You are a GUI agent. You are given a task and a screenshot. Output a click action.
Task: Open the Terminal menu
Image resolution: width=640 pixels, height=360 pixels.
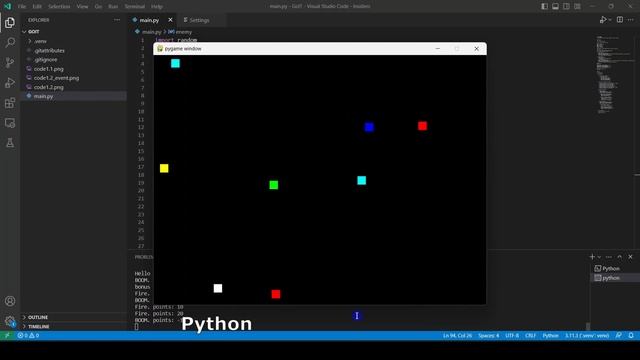135,7
